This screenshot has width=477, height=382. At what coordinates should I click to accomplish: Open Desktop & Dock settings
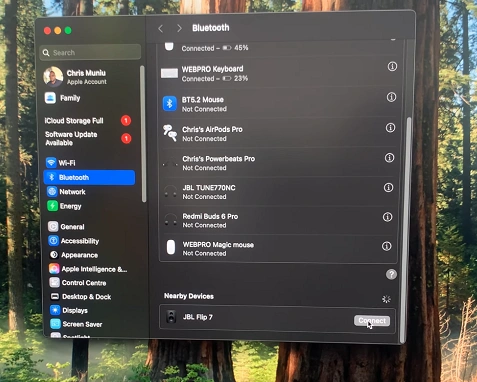80,297
